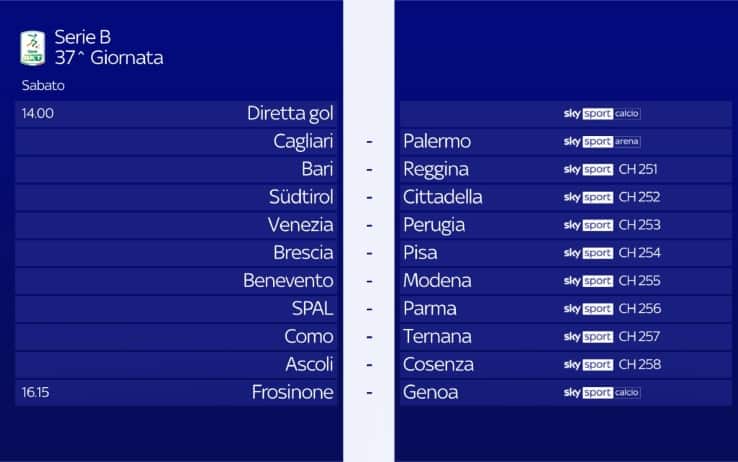This screenshot has width=738, height=462.
Task: Click the 16.15 kickoff time
Action: (x=36, y=393)
